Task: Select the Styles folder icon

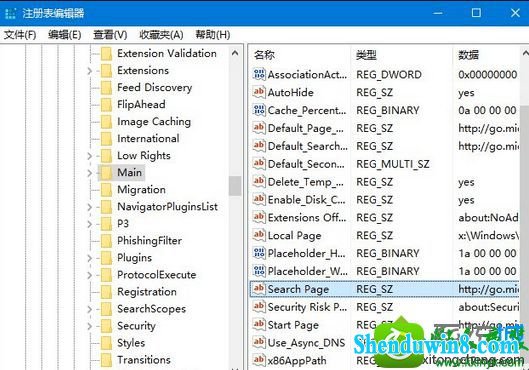Action: coord(107,343)
